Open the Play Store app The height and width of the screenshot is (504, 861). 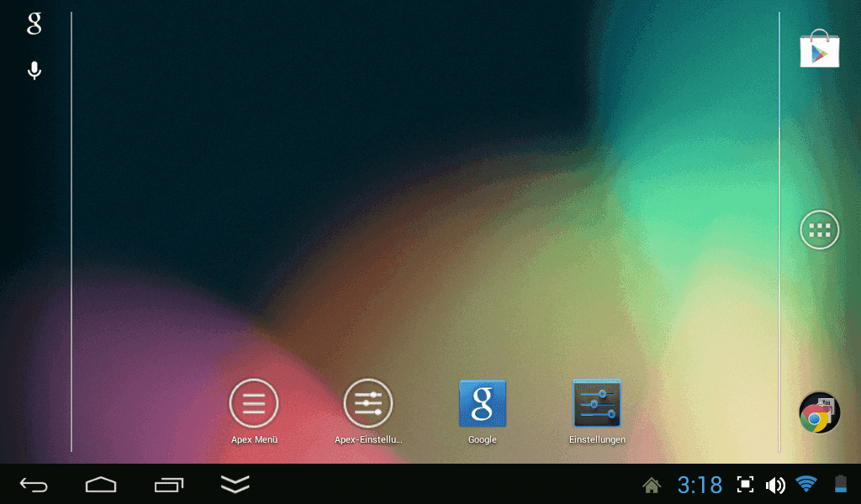pyautogui.click(x=819, y=49)
